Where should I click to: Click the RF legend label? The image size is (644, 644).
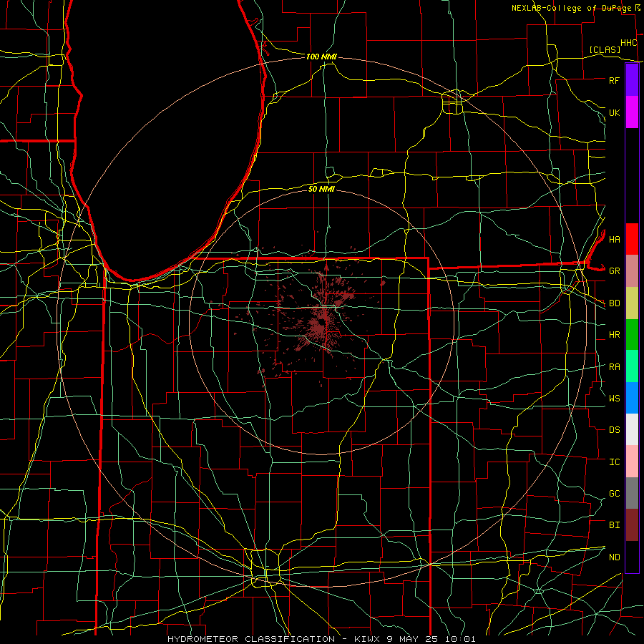[x=614, y=80]
